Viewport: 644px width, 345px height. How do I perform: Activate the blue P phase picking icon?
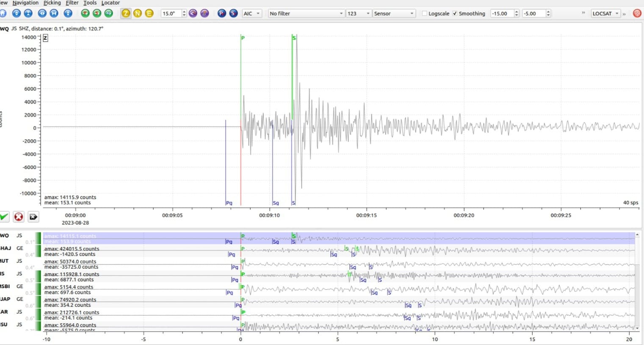point(221,14)
